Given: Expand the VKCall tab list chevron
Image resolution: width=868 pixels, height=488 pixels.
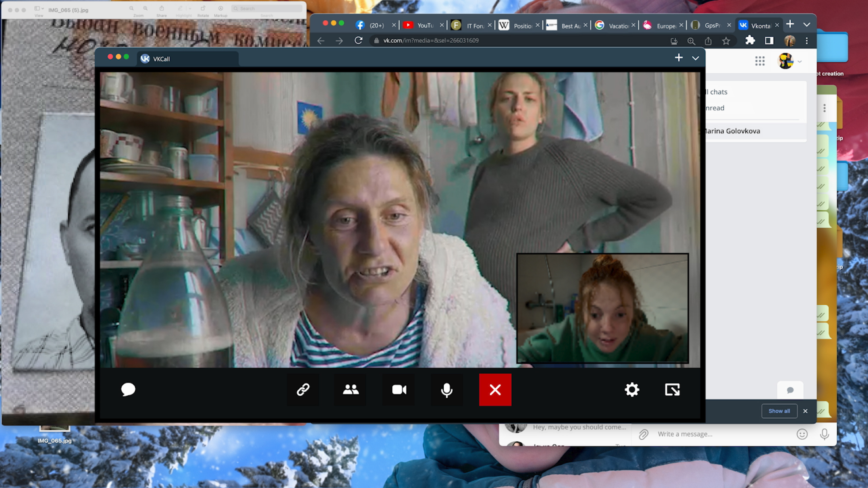Looking at the screenshot, I should [x=696, y=58].
